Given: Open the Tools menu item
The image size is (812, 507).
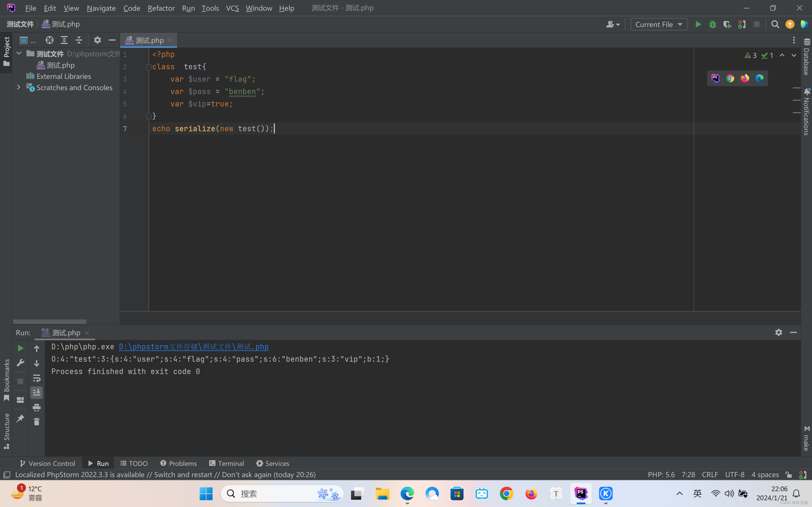Looking at the screenshot, I should (x=209, y=8).
